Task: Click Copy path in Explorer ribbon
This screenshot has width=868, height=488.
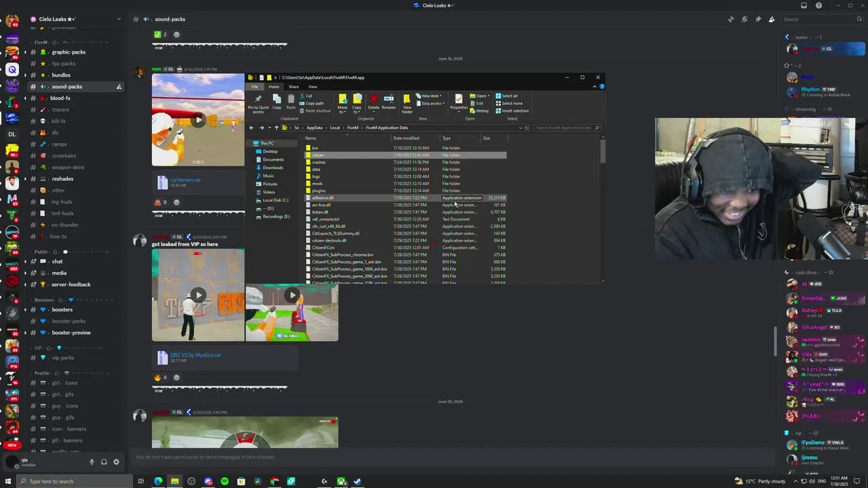Action: [313, 103]
